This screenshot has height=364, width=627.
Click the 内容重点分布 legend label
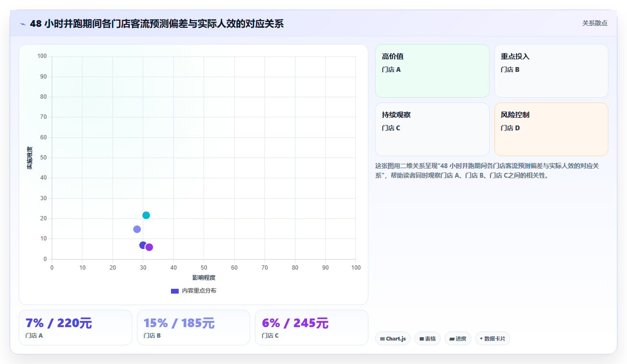click(199, 291)
